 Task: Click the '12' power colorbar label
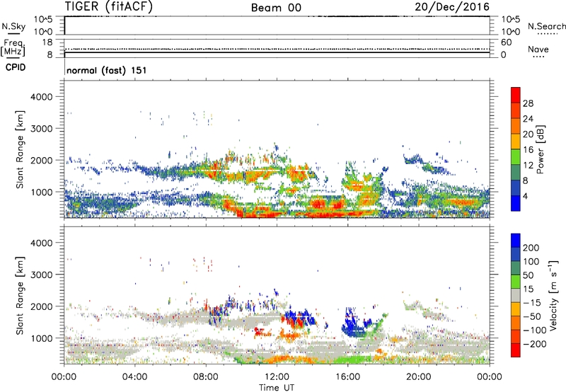tap(528, 166)
